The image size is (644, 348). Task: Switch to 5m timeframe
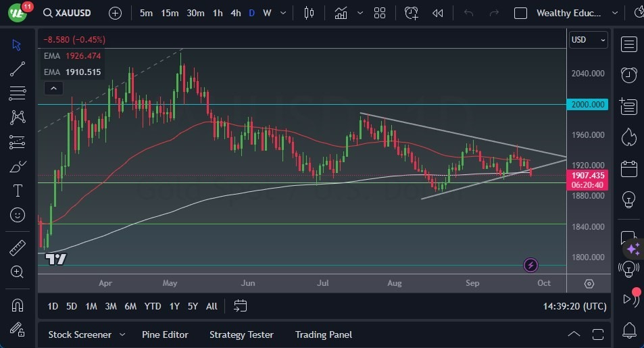146,13
